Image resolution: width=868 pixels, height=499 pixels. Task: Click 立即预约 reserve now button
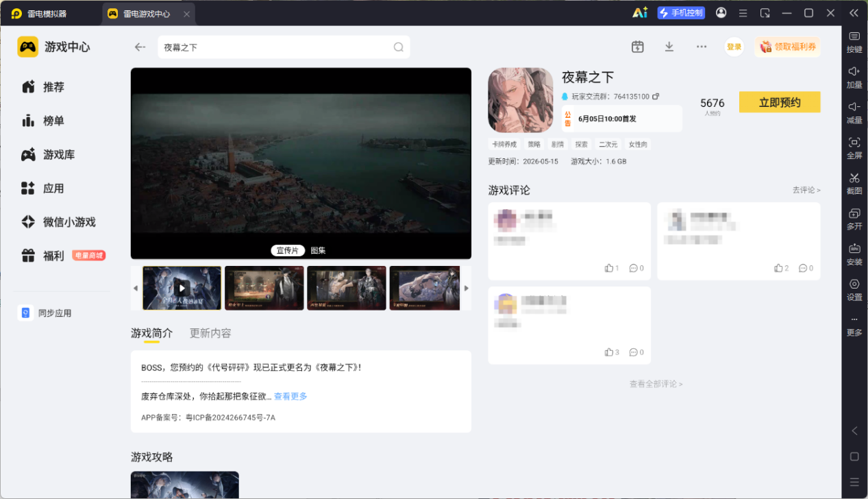click(x=780, y=102)
